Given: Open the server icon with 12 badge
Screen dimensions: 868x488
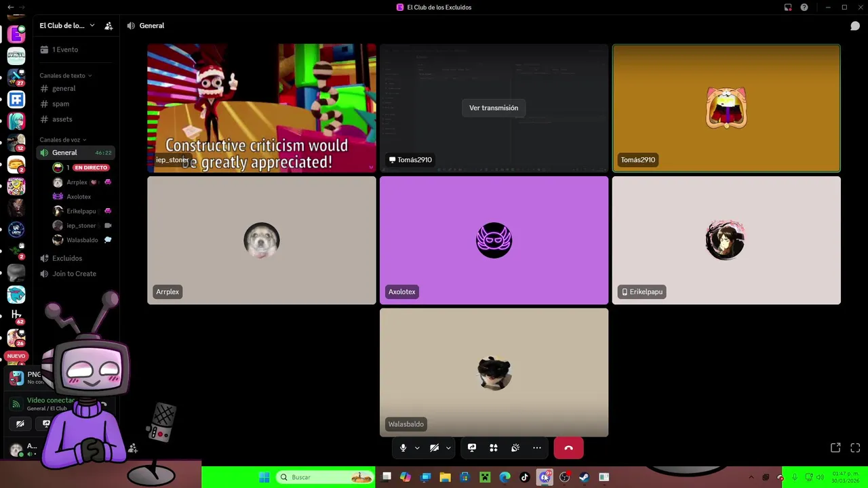Looking at the screenshot, I should [16, 143].
